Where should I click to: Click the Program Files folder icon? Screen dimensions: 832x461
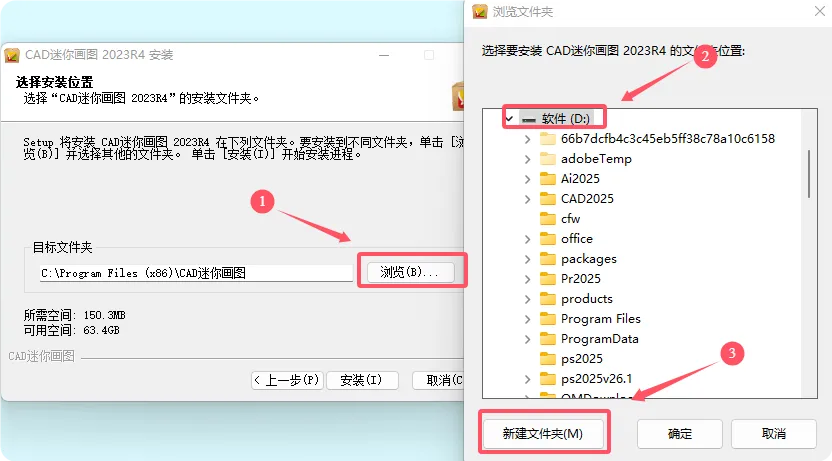click(x=548, y=319)
